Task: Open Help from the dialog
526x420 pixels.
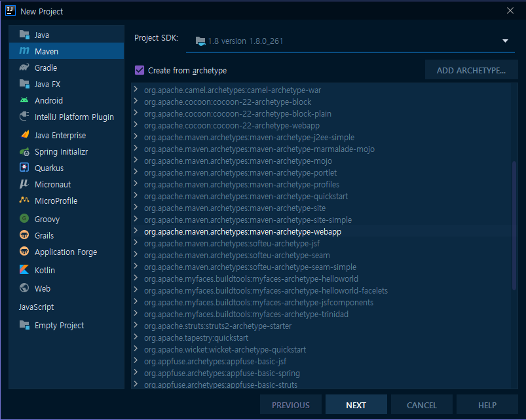Action: (x=487, y=405)
